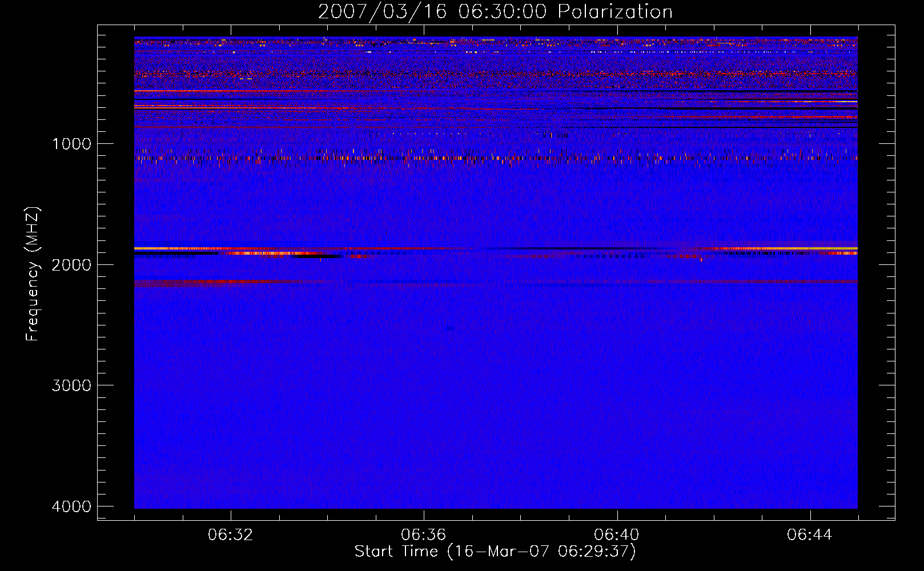Screen dimensions: 924x571
Task: Click the 'Start Time (16-Mar-07 06:29:37)' label
Action: coord(495,552)
